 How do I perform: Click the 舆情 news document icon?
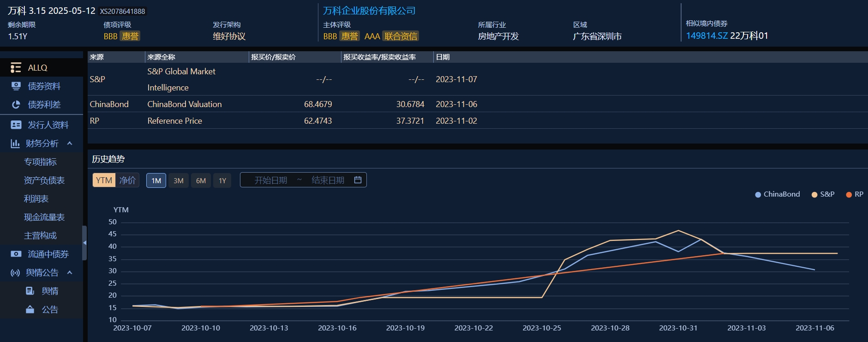tap(30, 291)
